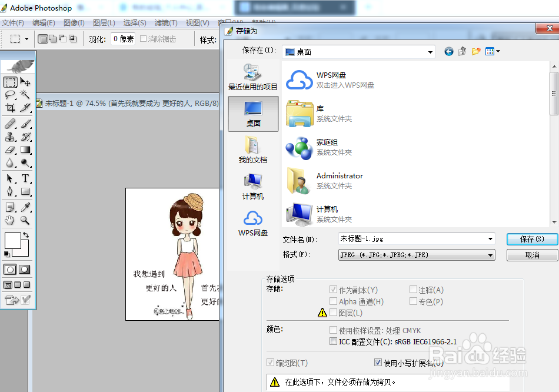Image resolution: width=559 pixels, height=392 pixels.
Task: Select the Crop tool
Action: tap(10, 107)
